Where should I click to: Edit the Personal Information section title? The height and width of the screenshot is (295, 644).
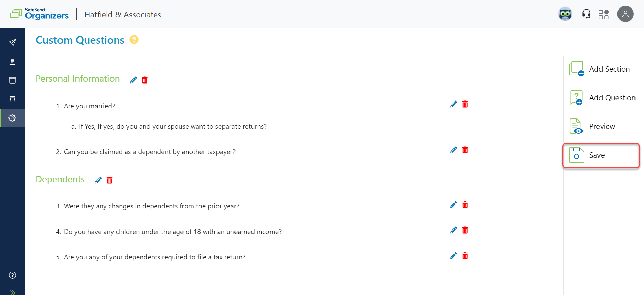pyautogui.click(x=133, y=80)
